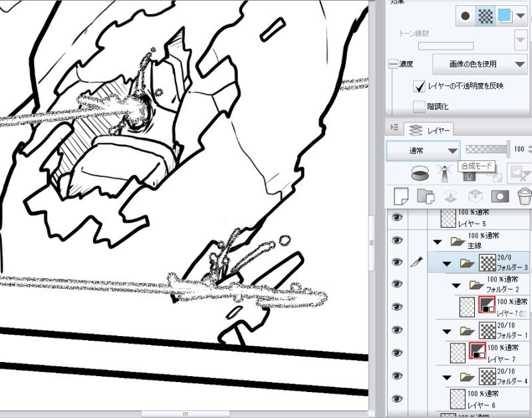532x418 pixels.
Task: Select the フォルダー 3 mask thumbnail
Action: tap(487, 263)
